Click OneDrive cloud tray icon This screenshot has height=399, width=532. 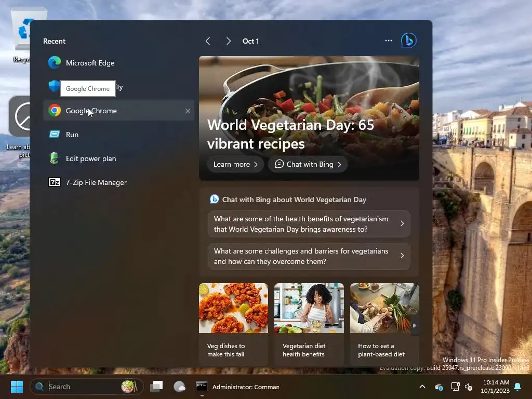[x=438, y=387]
